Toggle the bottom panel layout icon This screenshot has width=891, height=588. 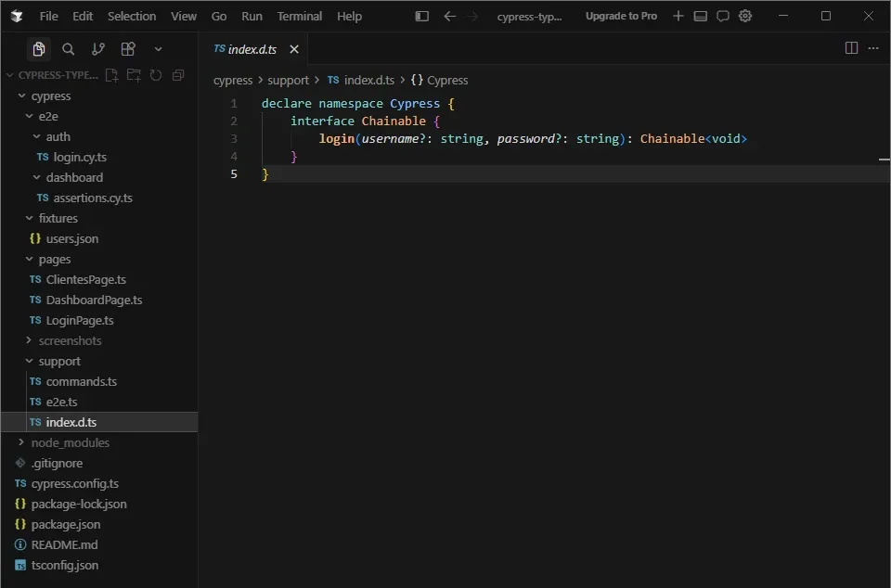pos(701,17)
